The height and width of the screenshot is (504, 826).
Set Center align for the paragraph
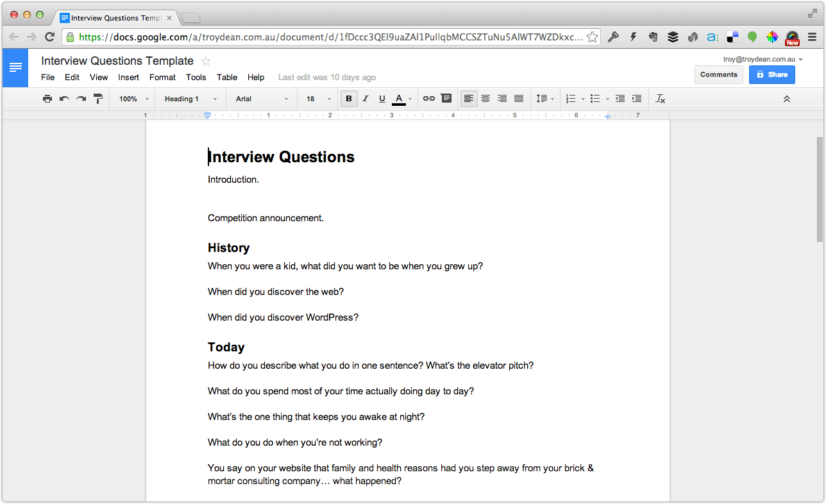pos(485,99)
